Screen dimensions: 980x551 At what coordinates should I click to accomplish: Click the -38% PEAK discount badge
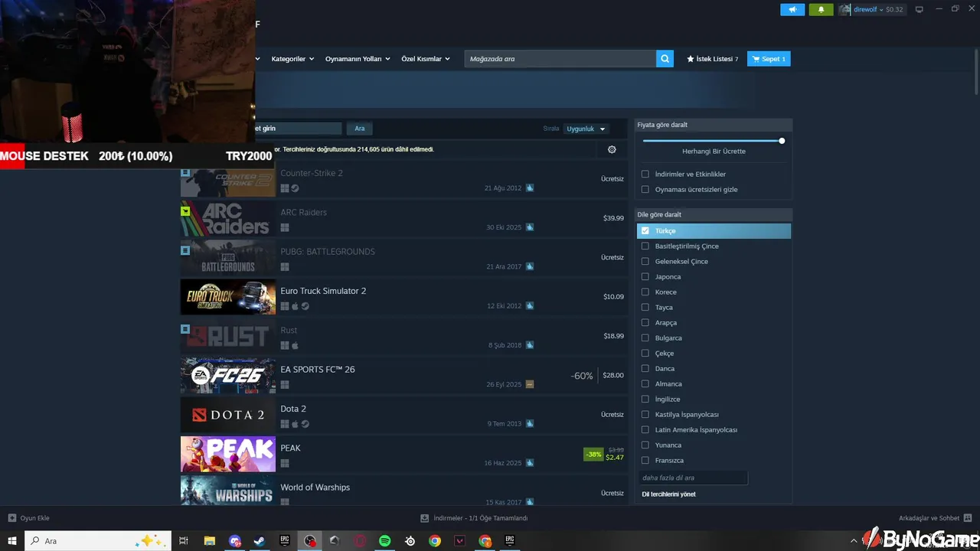tap(593, 455)
